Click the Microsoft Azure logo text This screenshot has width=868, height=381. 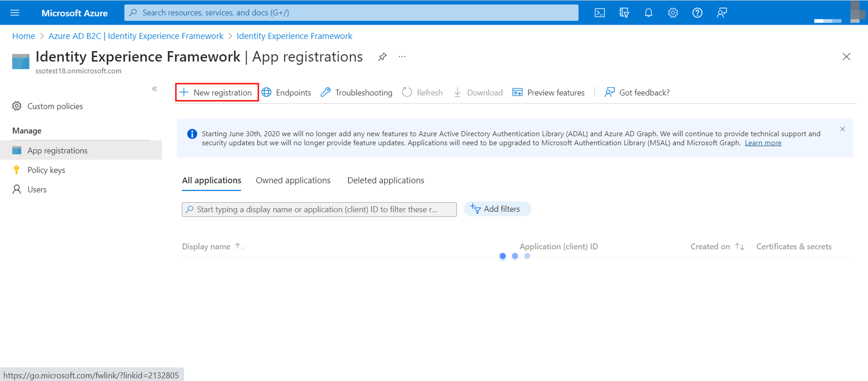(x=74, y=13)
